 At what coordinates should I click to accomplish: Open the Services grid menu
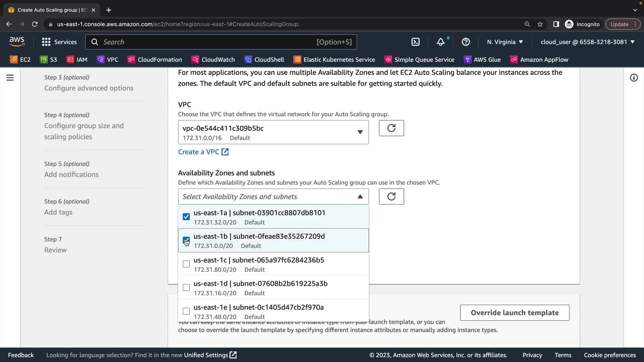[59, 42]
